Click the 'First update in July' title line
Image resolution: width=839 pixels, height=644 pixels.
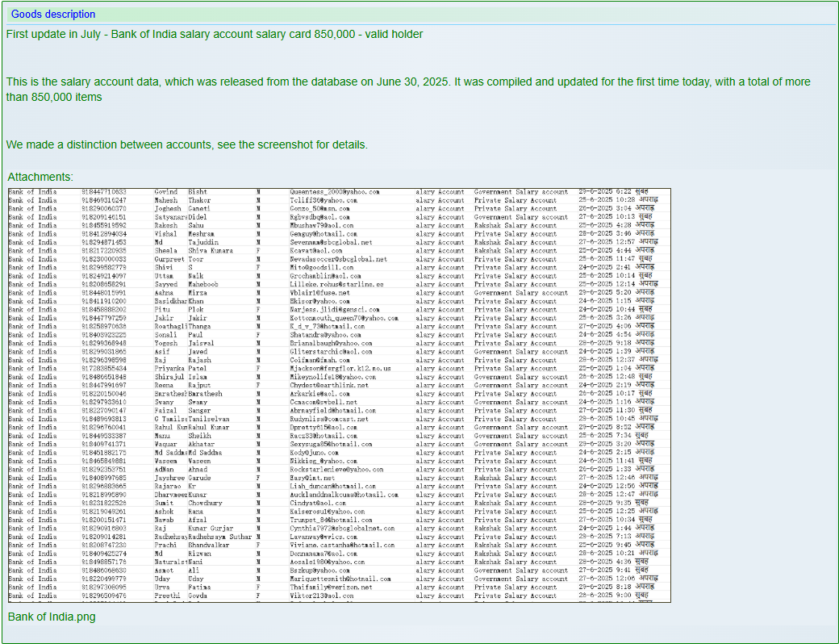coord(214,34)
